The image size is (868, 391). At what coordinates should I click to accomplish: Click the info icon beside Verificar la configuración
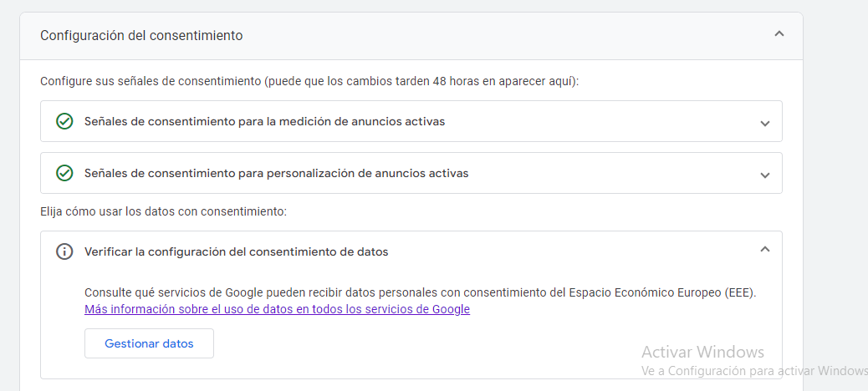pos(64,251)
